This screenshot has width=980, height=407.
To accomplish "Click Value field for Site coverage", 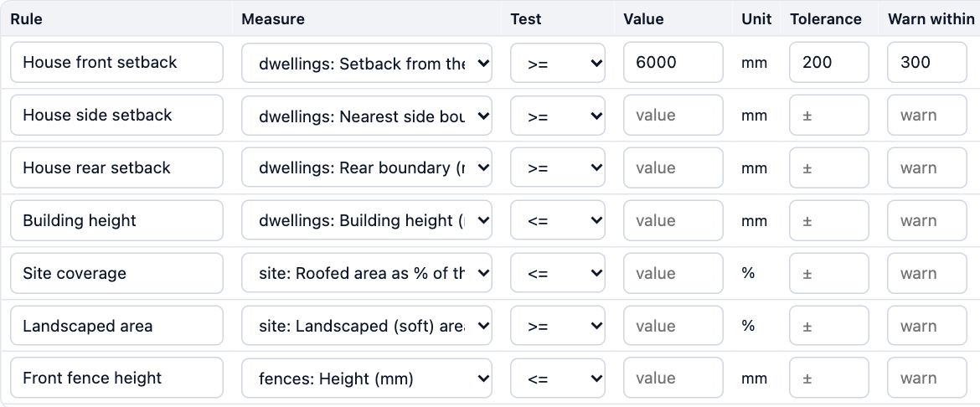I will [673, 273].
